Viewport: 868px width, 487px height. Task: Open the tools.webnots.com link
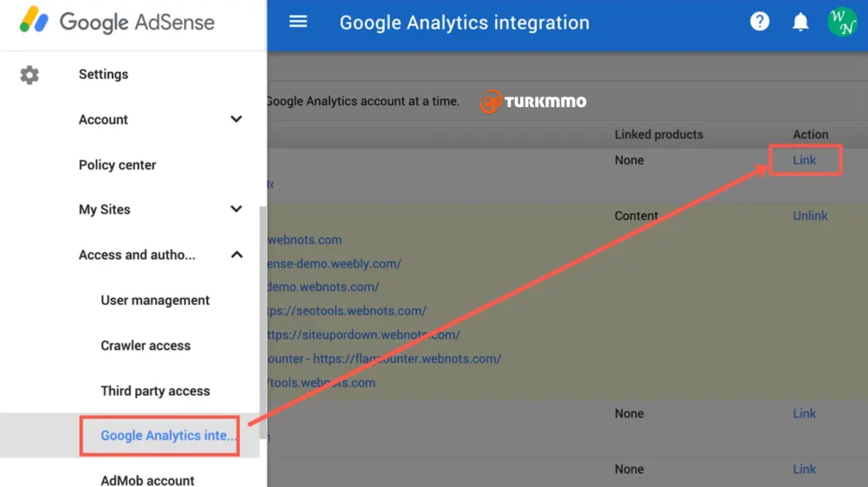tap(321, 382)
